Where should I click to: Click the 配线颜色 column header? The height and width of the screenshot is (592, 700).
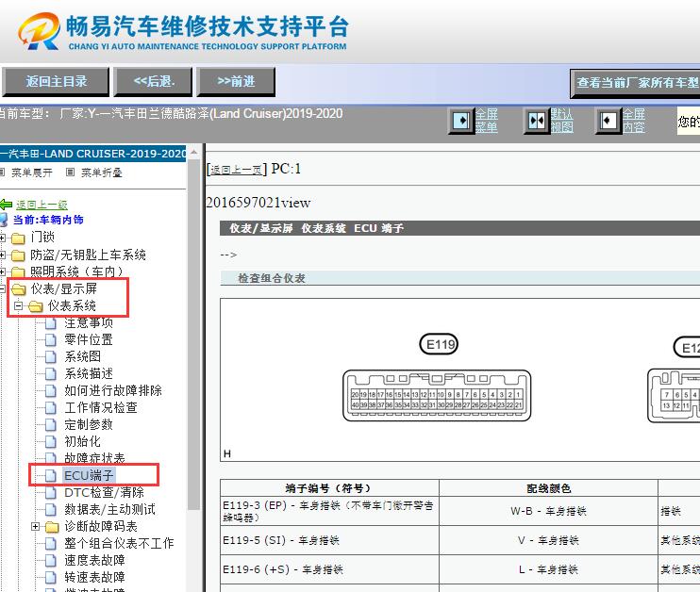[548, 488]
